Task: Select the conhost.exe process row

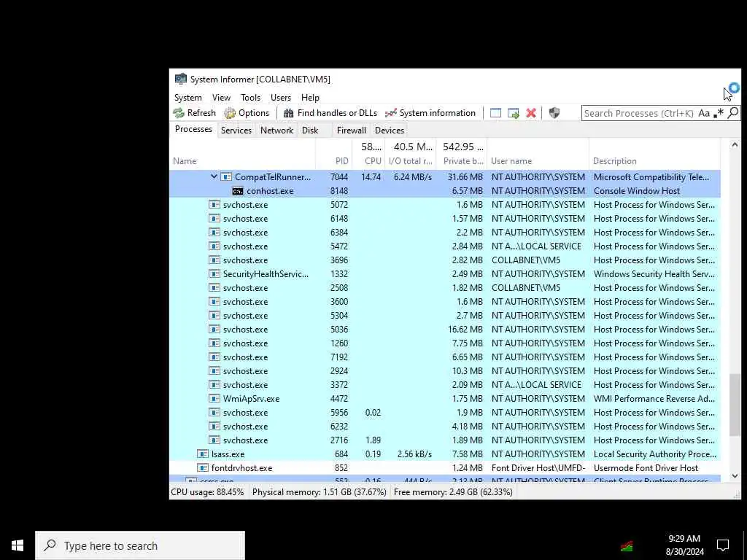Action: point(445,191)
